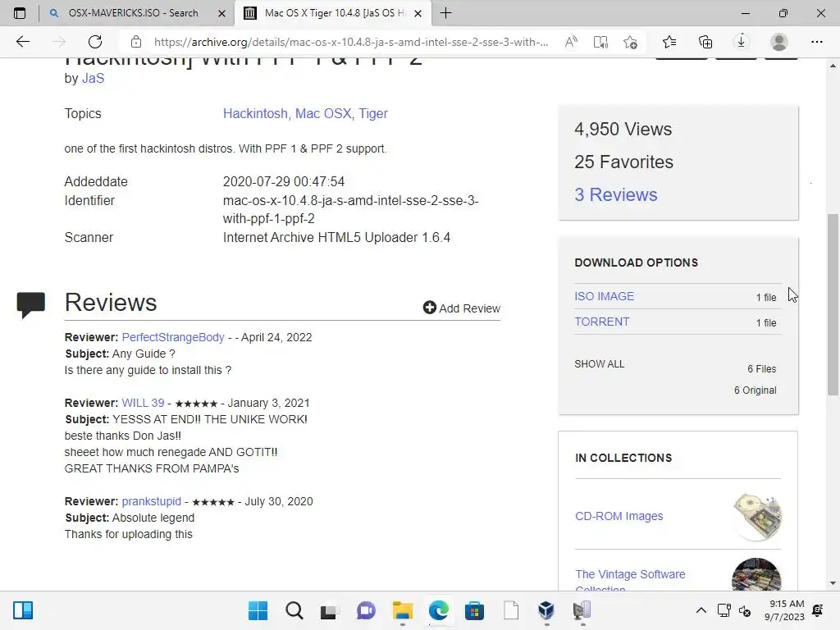Open Immersive Reader icon

[x=600, y=42]
